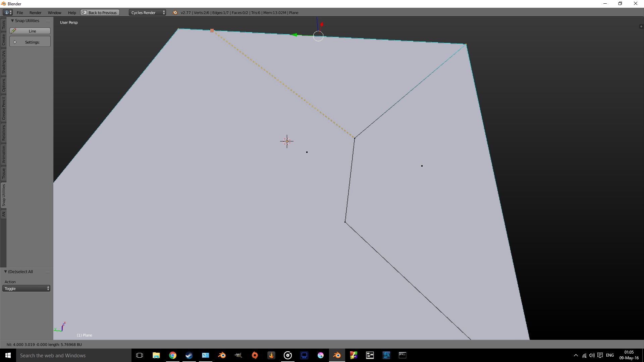Open the clock and date flyout
644x362 pixels.
point(629,355)
